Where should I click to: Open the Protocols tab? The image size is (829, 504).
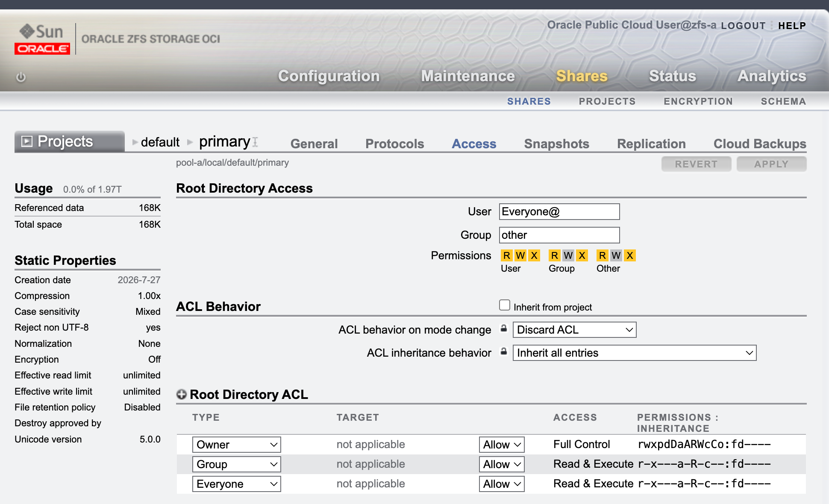pos(395,144)
